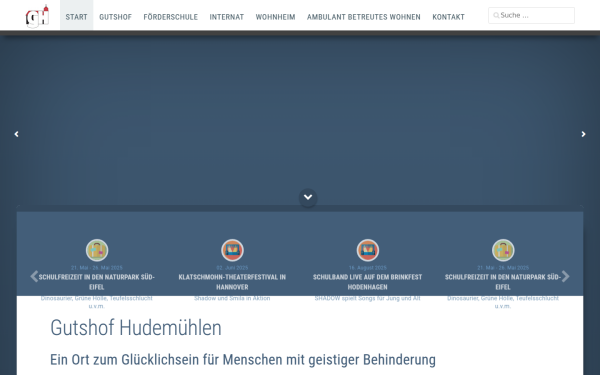Click first Schulfreizeit suitcase icon

tap(97, 250)
